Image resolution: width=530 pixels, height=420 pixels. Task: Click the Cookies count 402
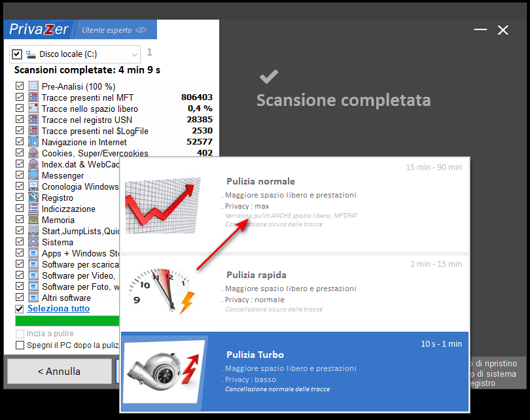(x=205, y=153)
